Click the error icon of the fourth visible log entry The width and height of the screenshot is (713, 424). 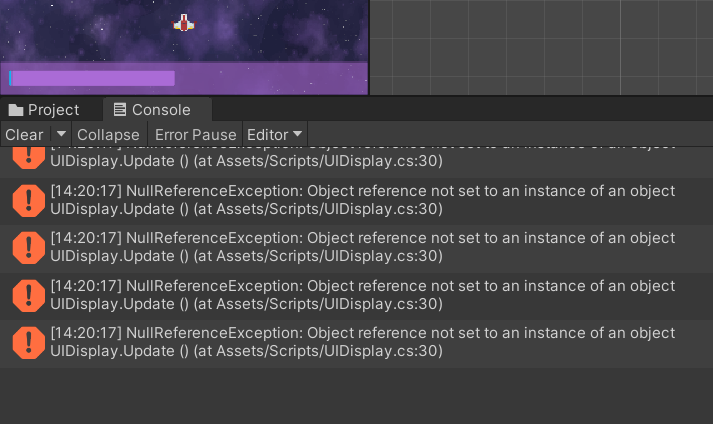28,294
